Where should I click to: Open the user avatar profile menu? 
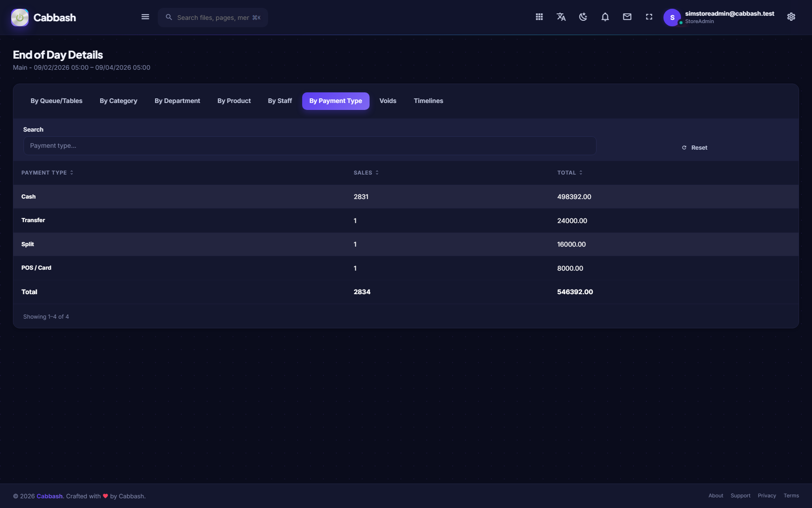point(672,18)
